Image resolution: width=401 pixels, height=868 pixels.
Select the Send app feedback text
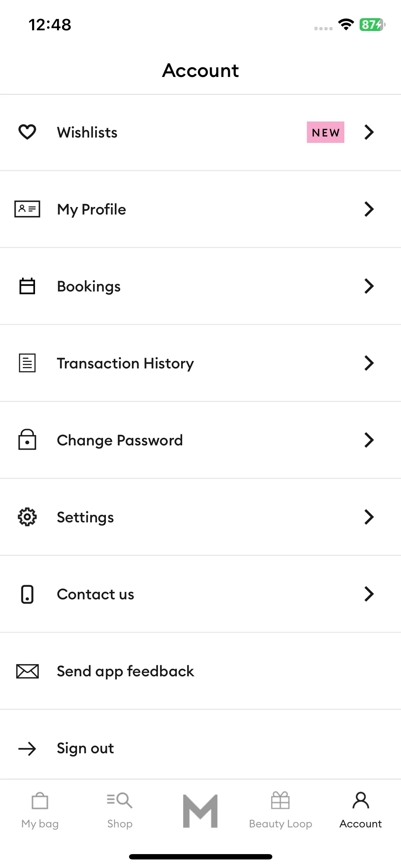click(x=125, y=672)
